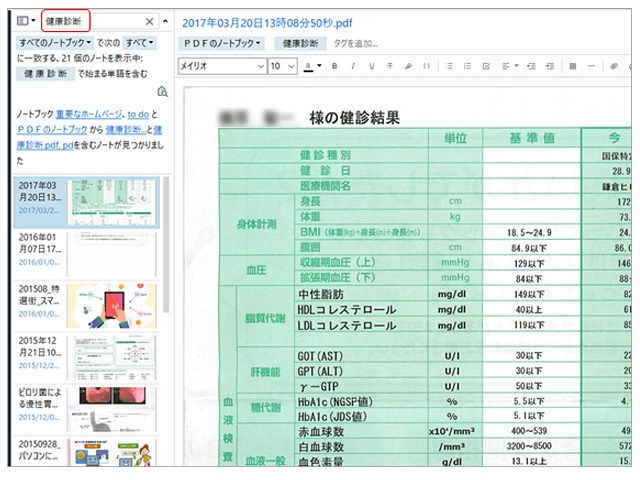Collapse the search options with the chevron

[165, 21]
